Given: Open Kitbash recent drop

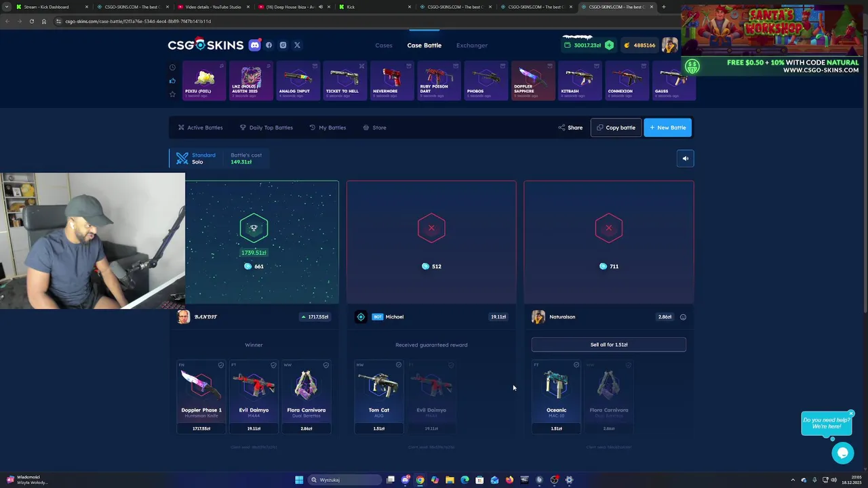Looking at the screenshot, I should tap(579, 81).
